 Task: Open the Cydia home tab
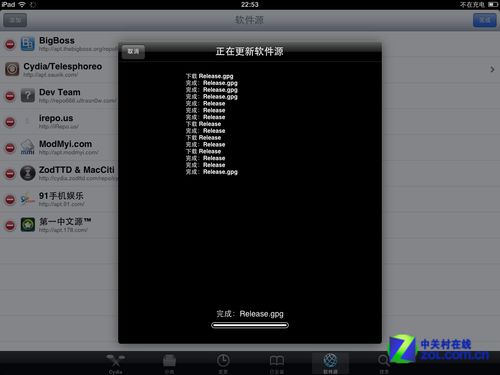coord(115,363)
